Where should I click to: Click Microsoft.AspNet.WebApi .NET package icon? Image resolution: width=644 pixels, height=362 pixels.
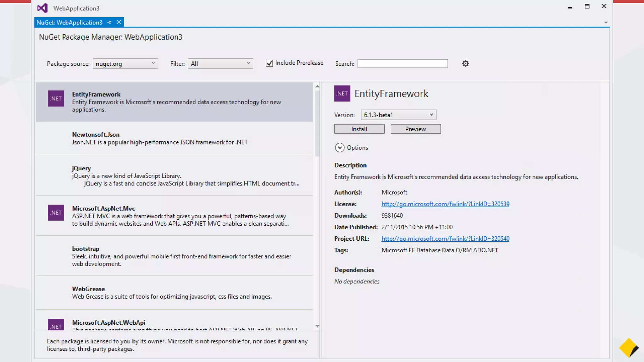(56, 325)
